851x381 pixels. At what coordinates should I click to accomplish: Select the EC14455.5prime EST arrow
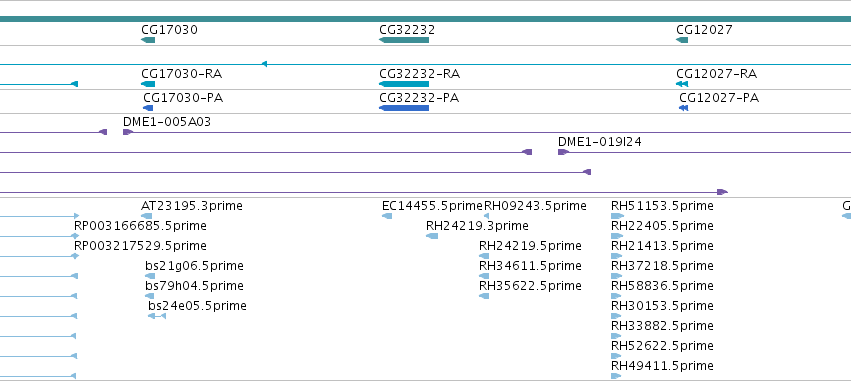click(387, 216)
